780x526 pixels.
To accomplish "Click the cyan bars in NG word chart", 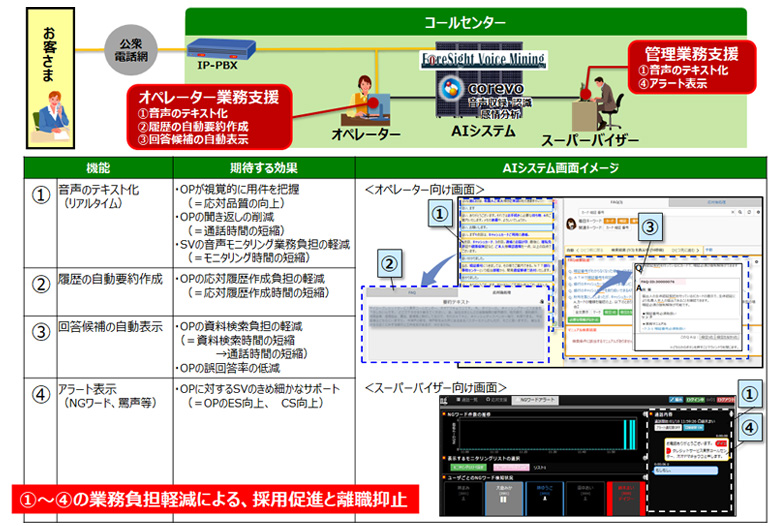I will pyautogui.click(x=629, y=435).
